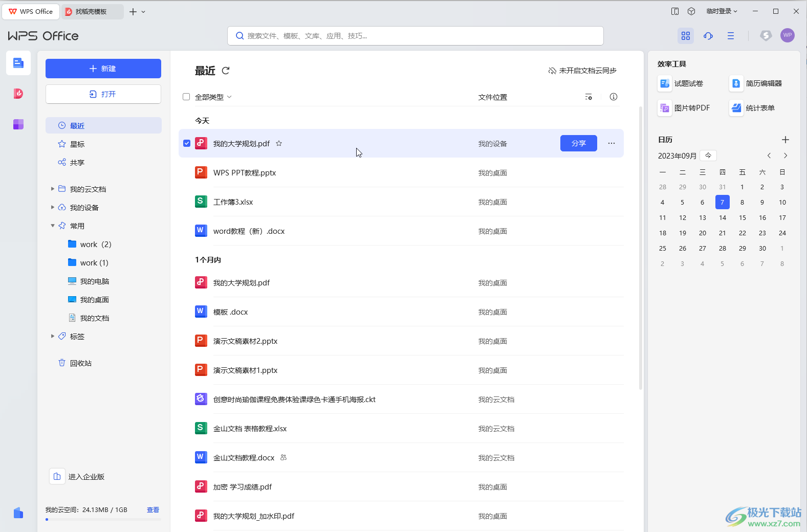
Task: Open work (1) folder
Action: [103, 262]
